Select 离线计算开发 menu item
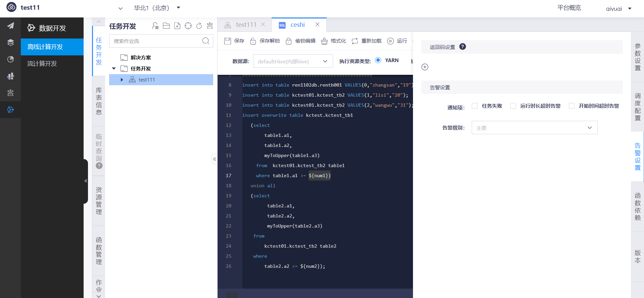The height and width of the screenshot is (298, 644). 52,47
